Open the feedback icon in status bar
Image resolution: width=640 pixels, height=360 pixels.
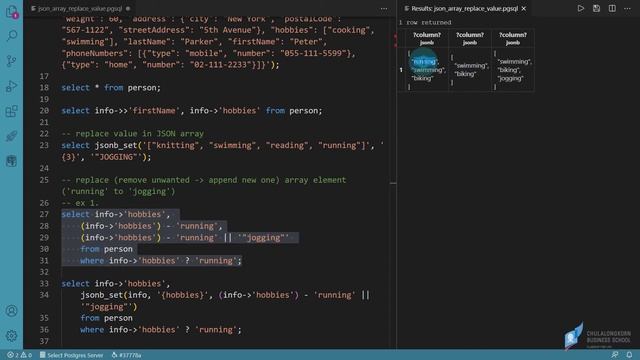point(614,355)
